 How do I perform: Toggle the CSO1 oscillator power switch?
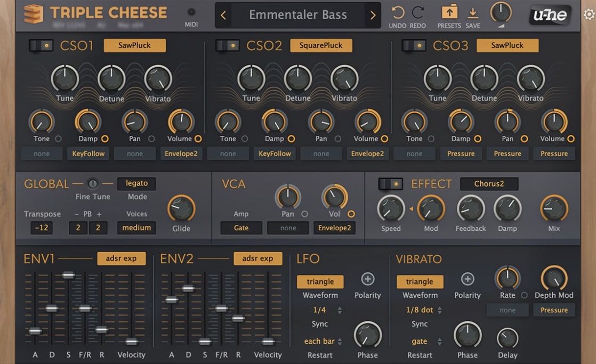[41, 45]
